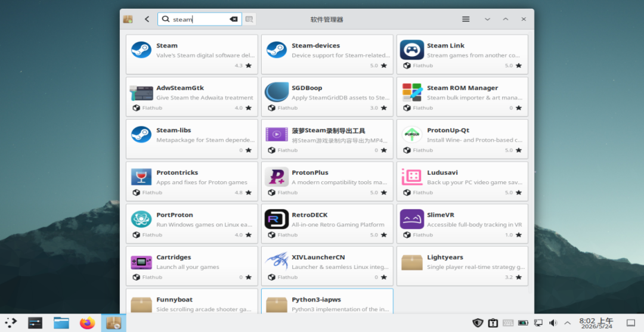Click Flathub label under Cartridges
This screenshot has height=332, width=644.
pyautogui.click(x=153, y=277)
